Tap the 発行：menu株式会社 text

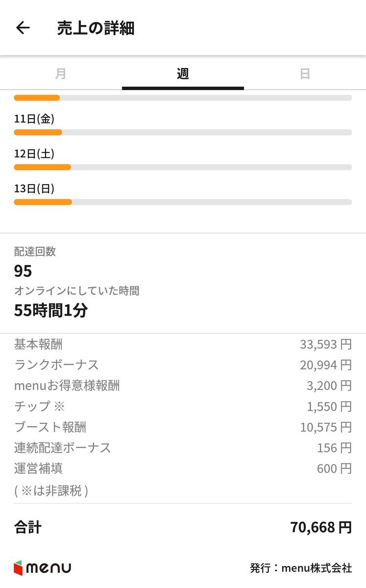[301, 568]
